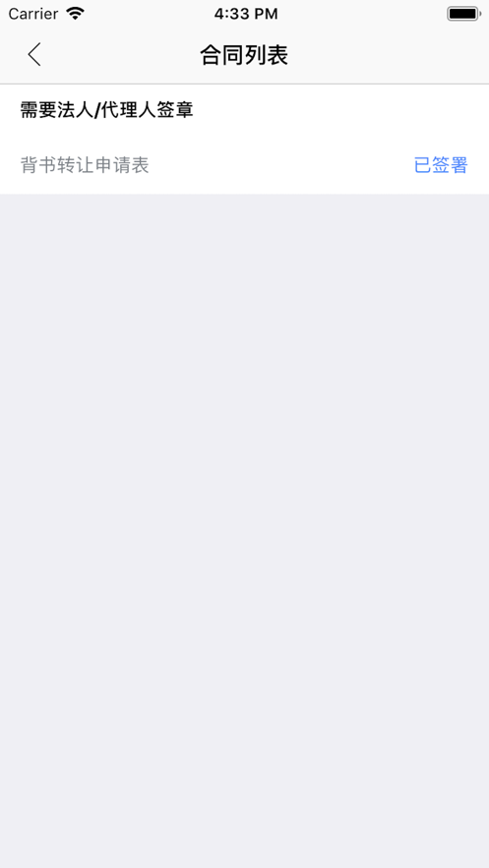Click the battery indicator icon
489x868 pixels.
464,14
